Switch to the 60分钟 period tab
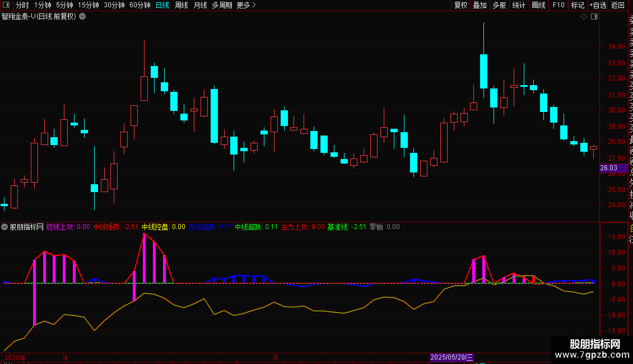This screenshot has height=364, width=633. click(139, 5)
